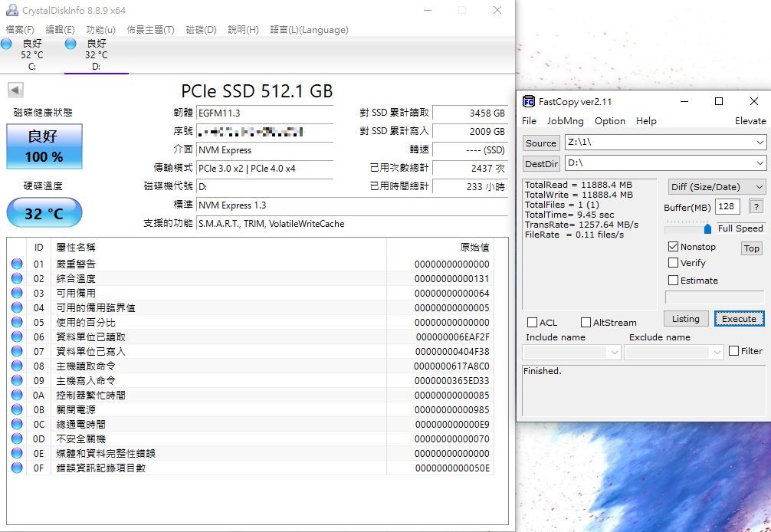
Task: Expand the Source path dropdown
Action: (x=760, y=143)
